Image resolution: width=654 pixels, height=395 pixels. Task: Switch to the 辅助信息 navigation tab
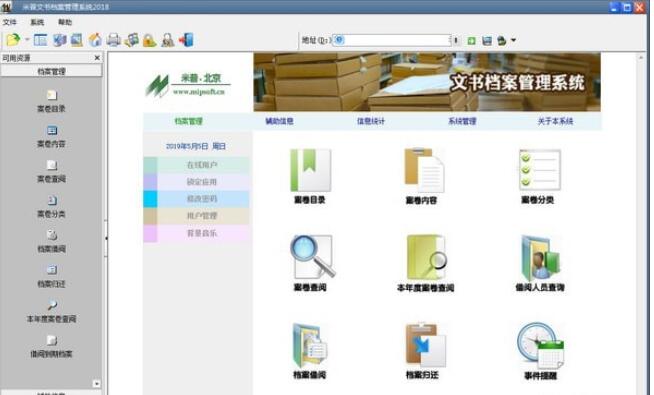point(279,121)
